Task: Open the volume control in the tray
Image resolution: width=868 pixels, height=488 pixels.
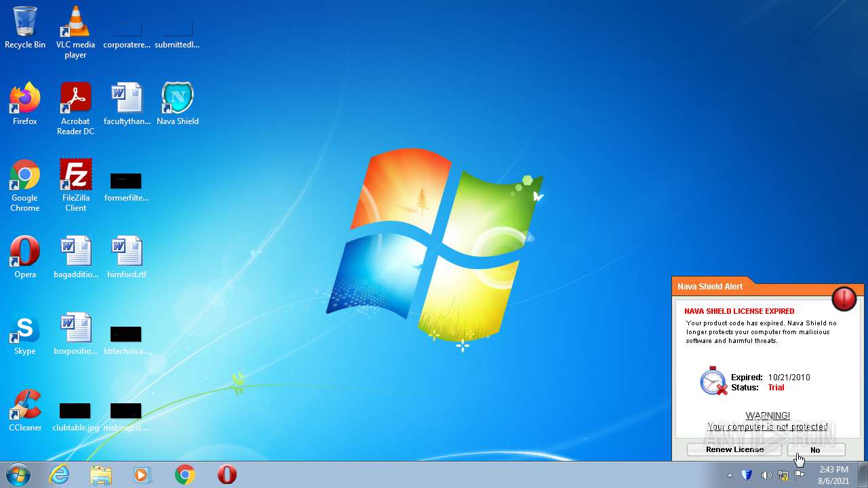Action: point(766,475)
